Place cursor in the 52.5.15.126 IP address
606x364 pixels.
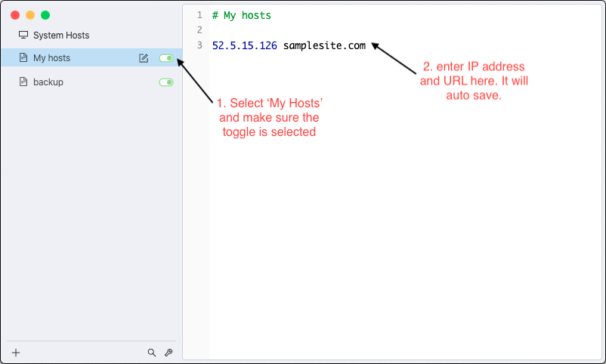tap(244, 45)
